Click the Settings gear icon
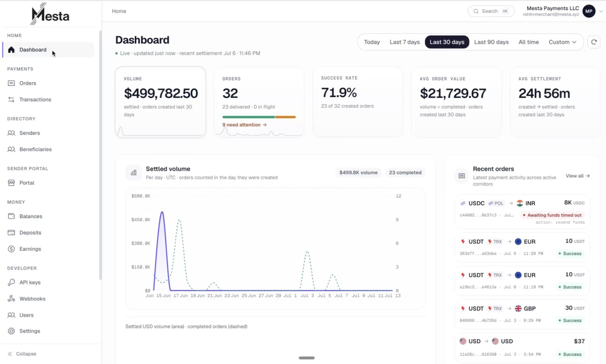 [x=11, y=331]
